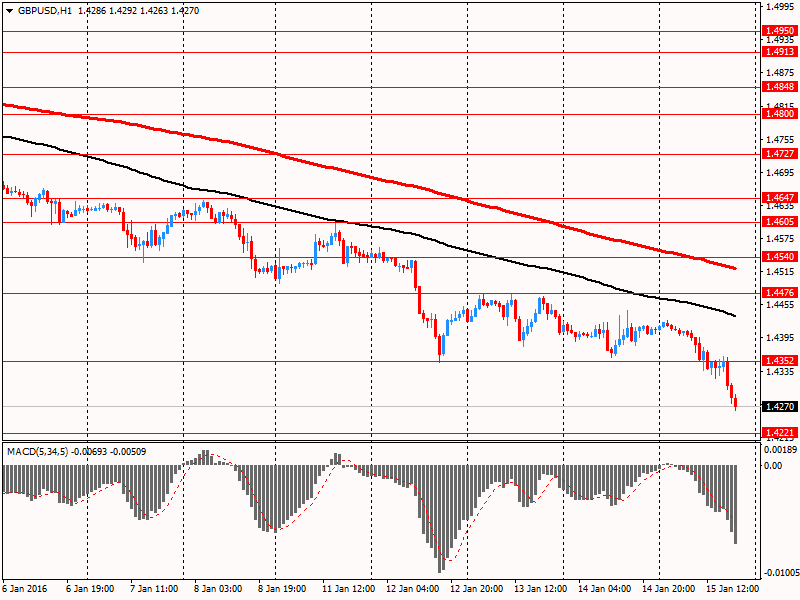Select the latest red candlestick near 1.4270
The image size is (800, 600).
click(x=735, y=402)
